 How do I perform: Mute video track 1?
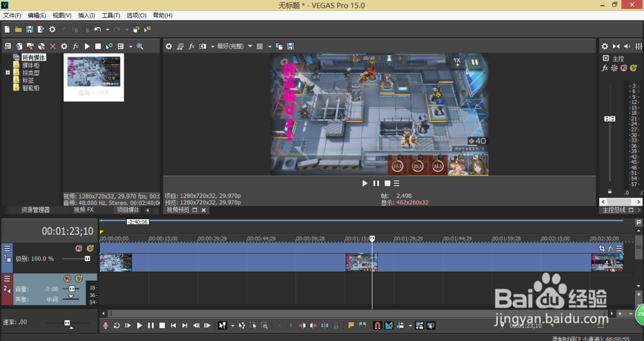tap(79, 248)
